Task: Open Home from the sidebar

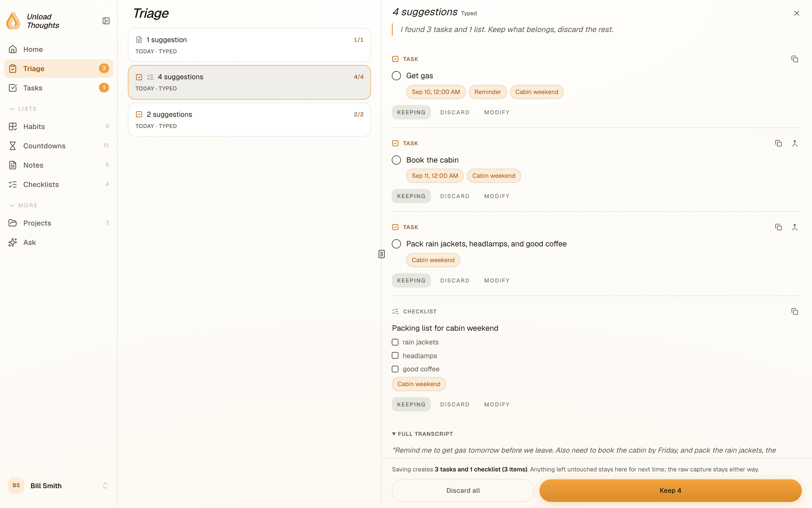Action: click(x=59, y=49)
